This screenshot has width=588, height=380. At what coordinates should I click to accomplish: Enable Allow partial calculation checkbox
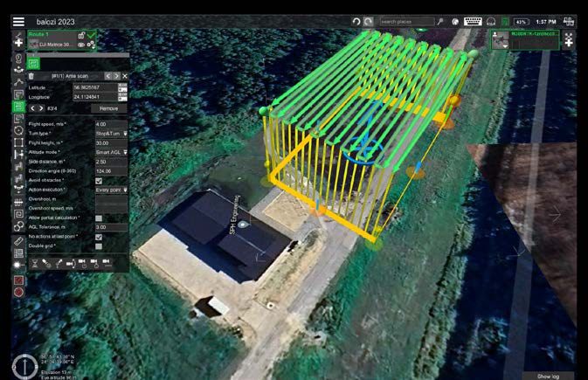99,218
